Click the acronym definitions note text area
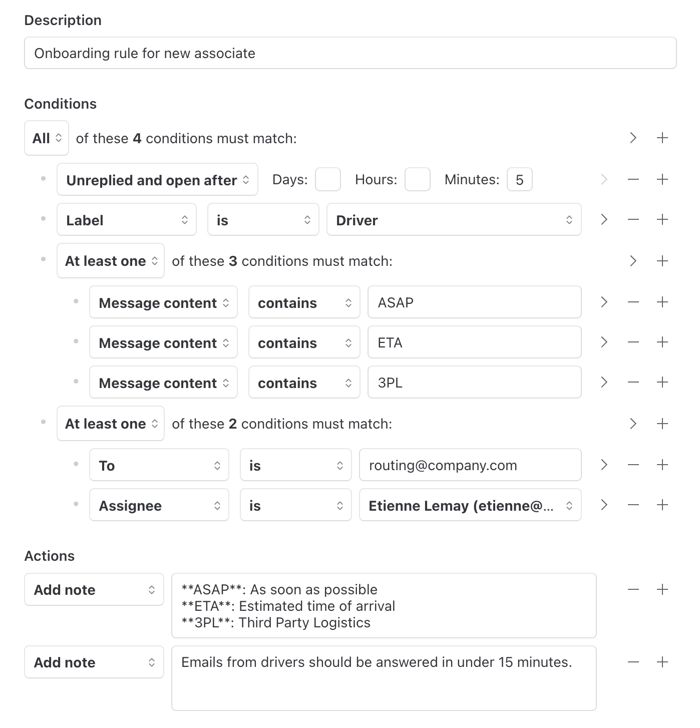 (384, 606)
